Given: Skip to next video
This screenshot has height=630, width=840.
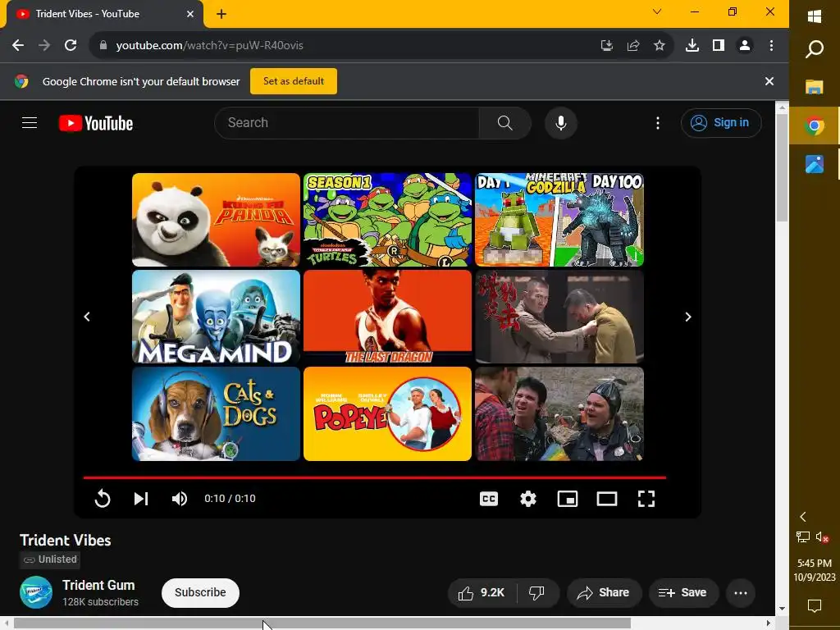Looking at the screenshot, I should click(x=141, y=499).
